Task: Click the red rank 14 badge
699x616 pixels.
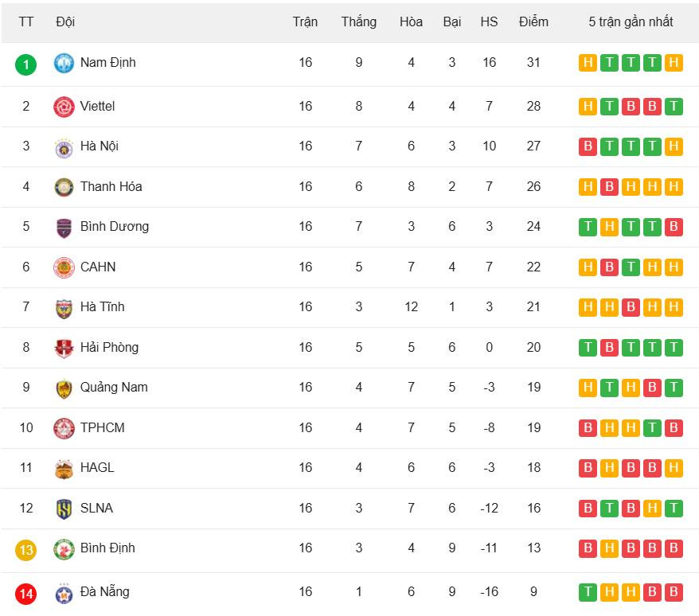Action: (26, 594)
